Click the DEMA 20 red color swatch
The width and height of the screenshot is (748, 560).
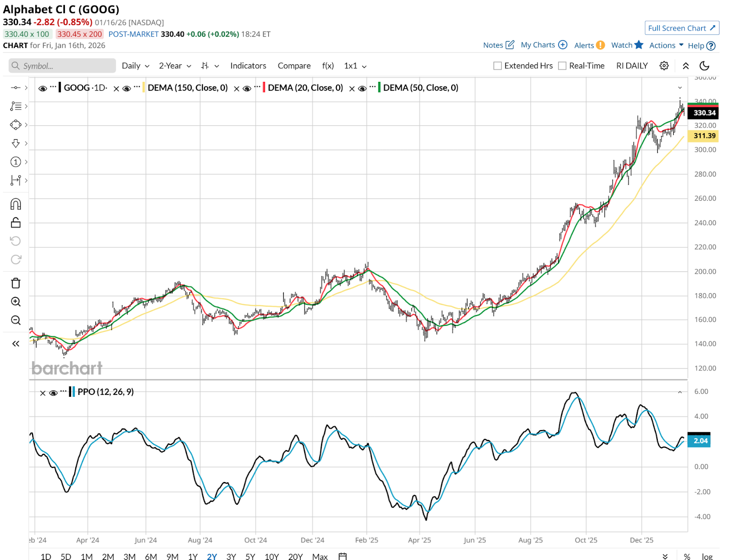pos(264,88)
